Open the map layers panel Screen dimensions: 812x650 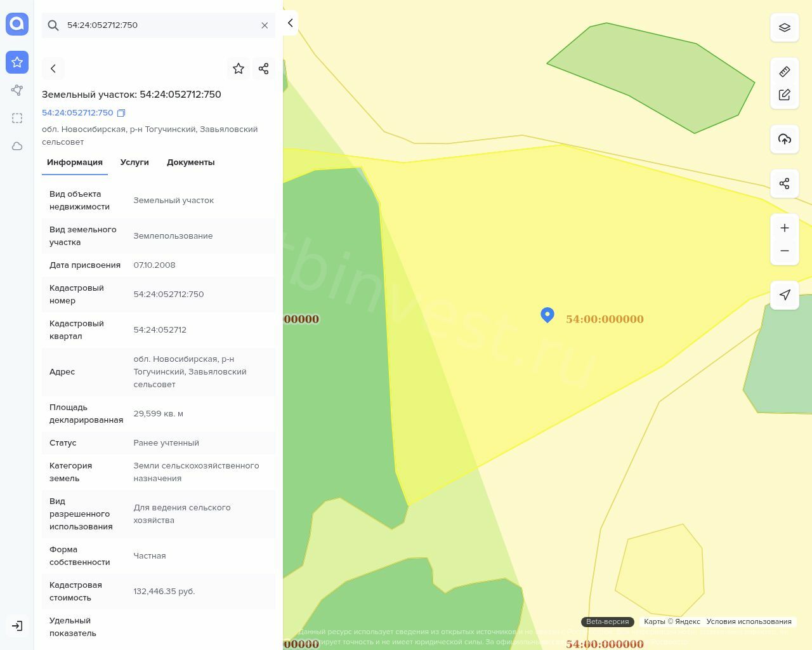[785, 28]
